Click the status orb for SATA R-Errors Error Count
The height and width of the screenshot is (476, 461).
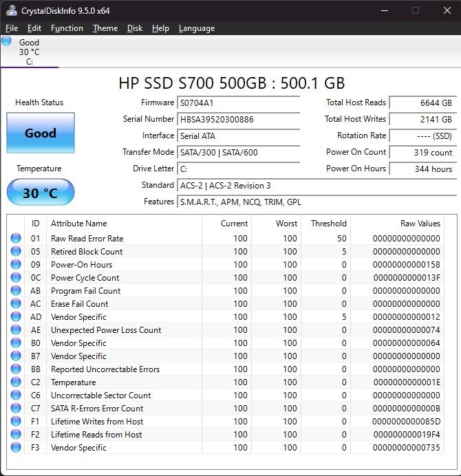coord(16,408)
